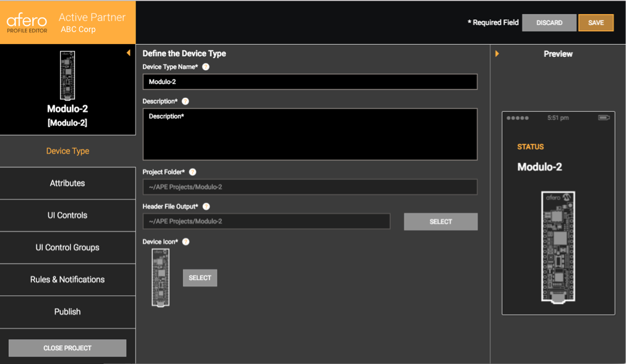Click the signal dots in phone preview
This screenshot has height=364, width=626.
(x=518, y=118)
